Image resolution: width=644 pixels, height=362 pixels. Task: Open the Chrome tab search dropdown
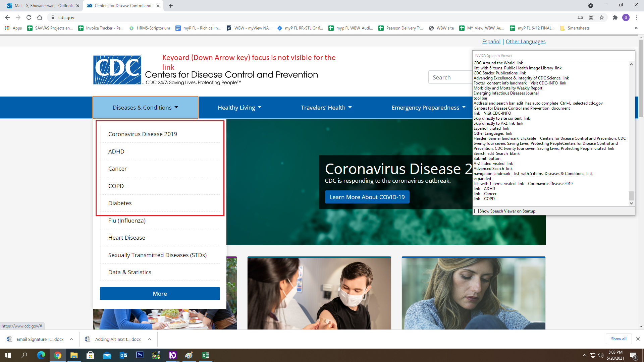(591, 6)
